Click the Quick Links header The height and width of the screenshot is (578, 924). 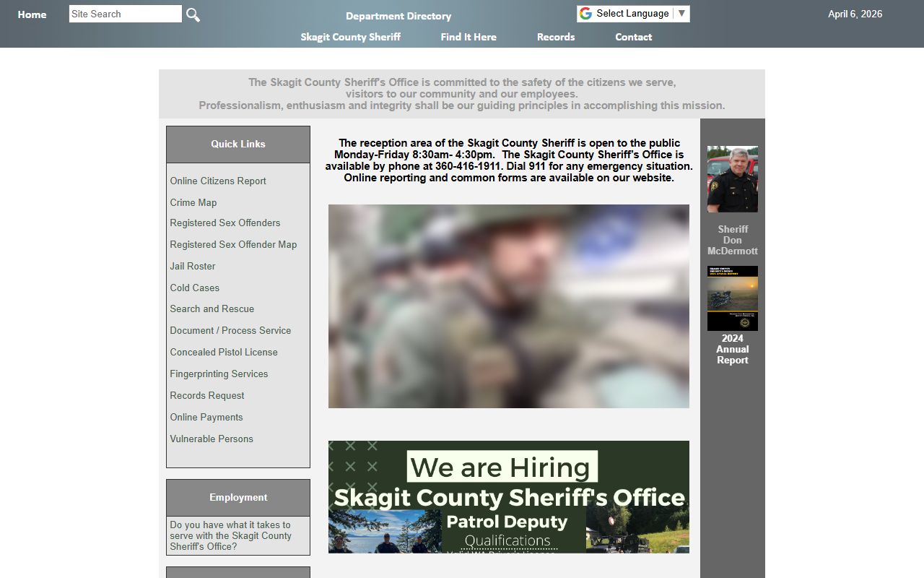tap(238, 144)
